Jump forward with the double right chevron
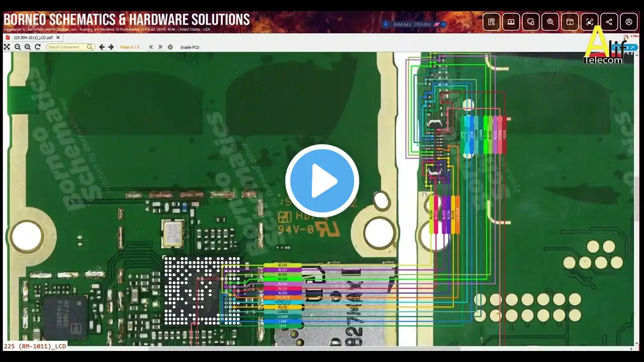Screen dimensions: 644x362 (160, 47)
